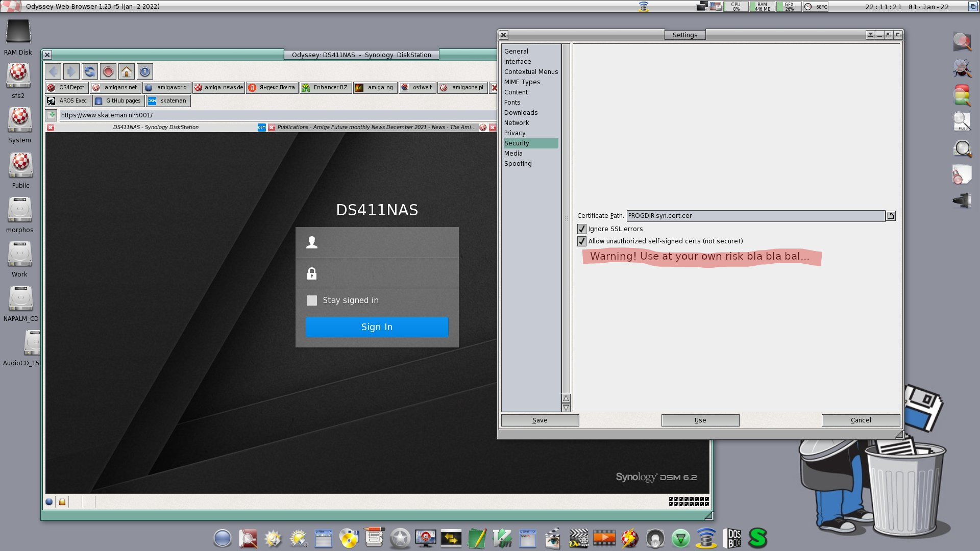Open the System volume desktop icon

pyautogui.click(x=19, y=125)
